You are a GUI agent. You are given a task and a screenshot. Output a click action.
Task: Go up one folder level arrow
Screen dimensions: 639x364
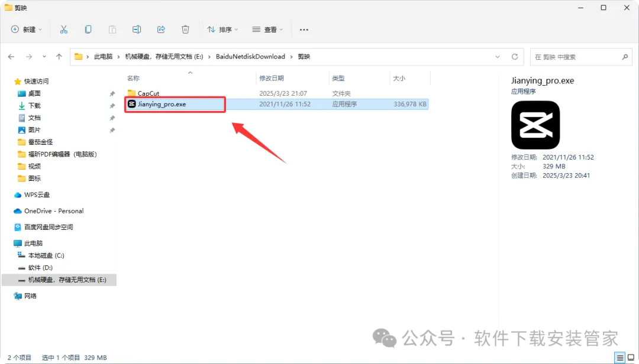[x=59, y=57]
